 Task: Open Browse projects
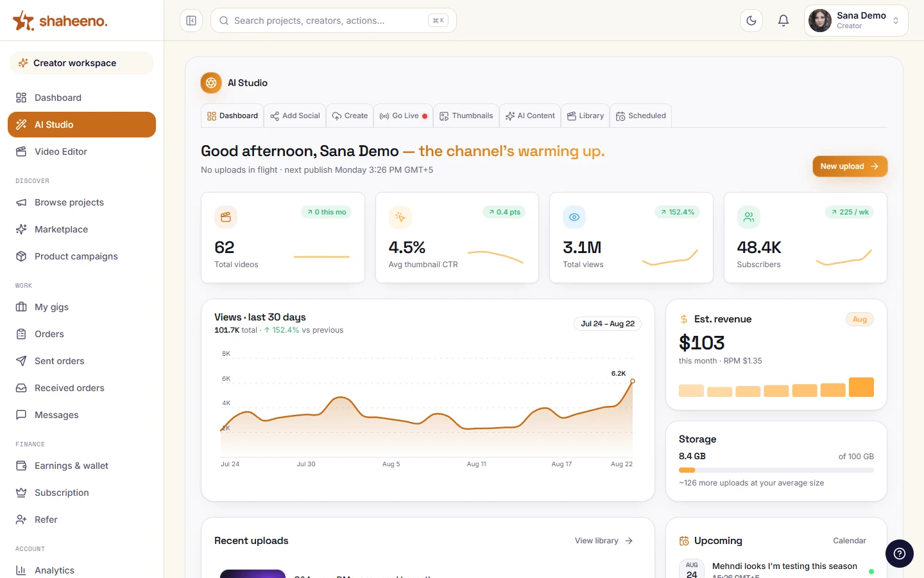81,202
